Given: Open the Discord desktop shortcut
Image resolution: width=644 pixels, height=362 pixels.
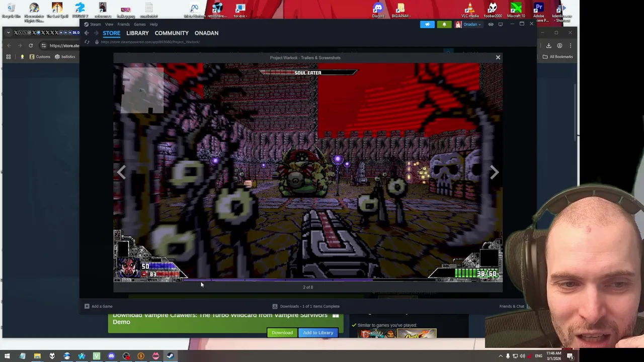Looking at the screenshot, I should tap(378, 10).
